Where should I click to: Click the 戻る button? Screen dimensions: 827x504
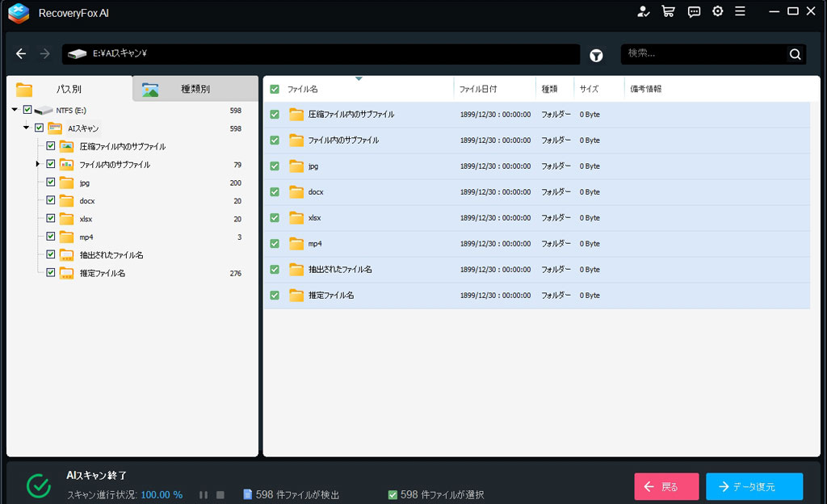666,486
